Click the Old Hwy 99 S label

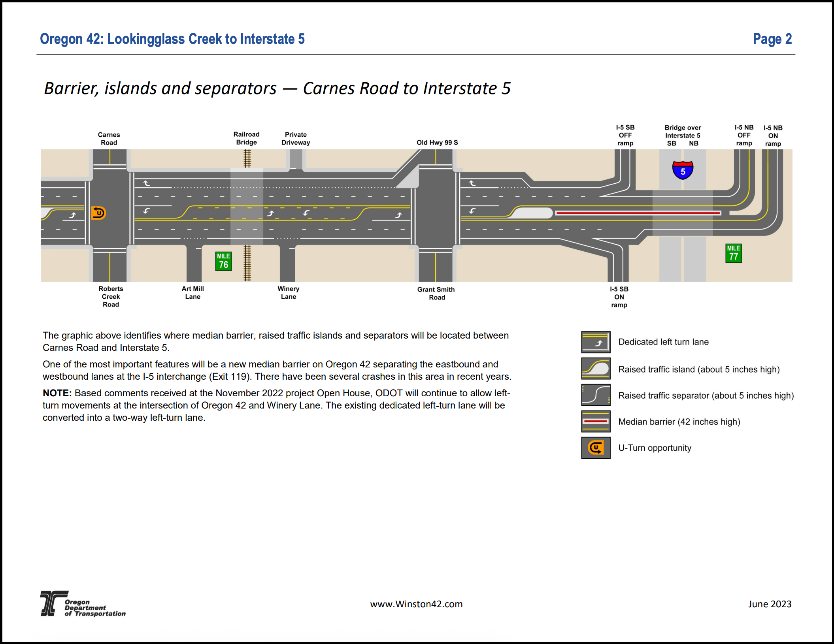click(x=437, y=143)
